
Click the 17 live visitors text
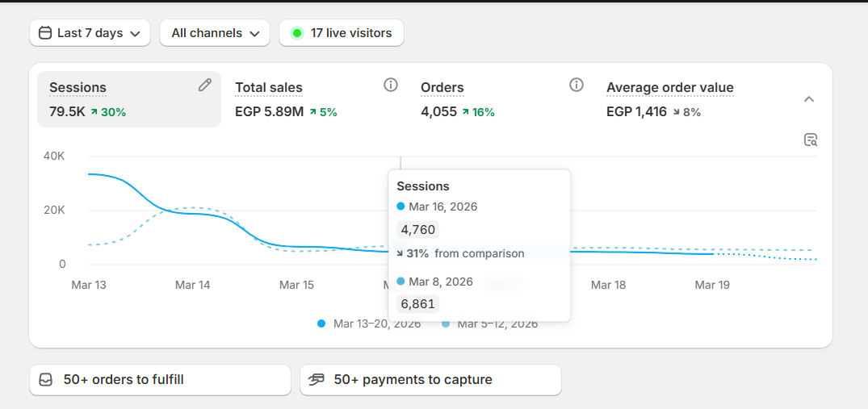(x=351, y=33)
